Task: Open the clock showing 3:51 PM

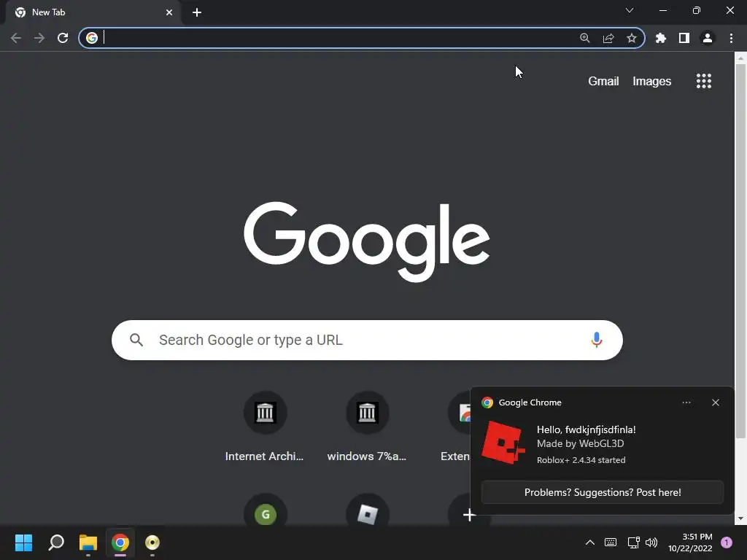Action: 690,542
